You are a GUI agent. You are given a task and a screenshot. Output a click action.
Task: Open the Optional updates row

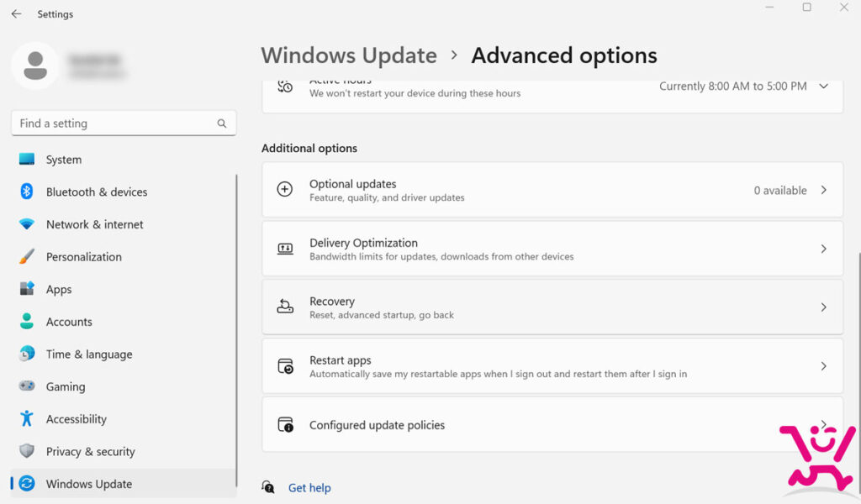[x=552, y=190]
